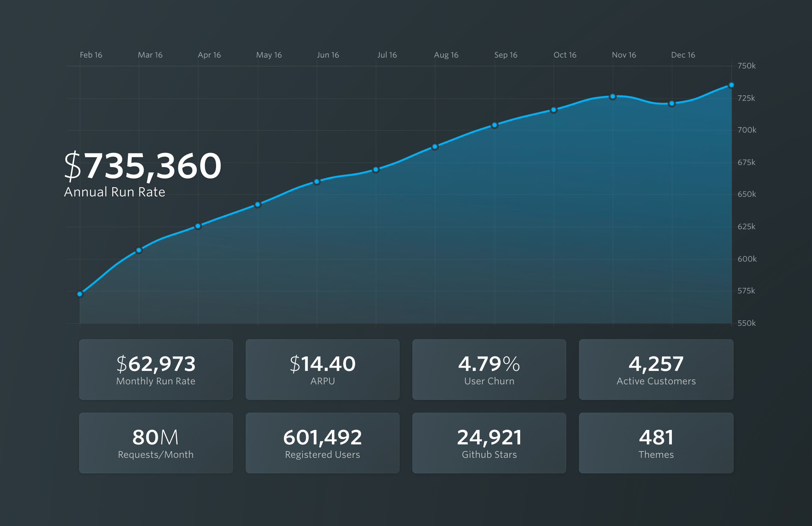Select the Github Stars card
The image size is (812, 526).
click(x=489, y=443)
